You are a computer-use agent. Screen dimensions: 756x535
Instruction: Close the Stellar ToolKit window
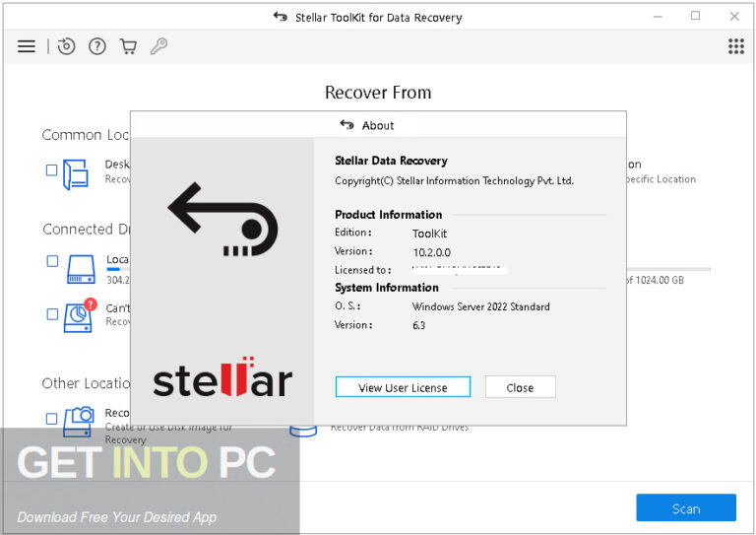click(x=734, y=17)
